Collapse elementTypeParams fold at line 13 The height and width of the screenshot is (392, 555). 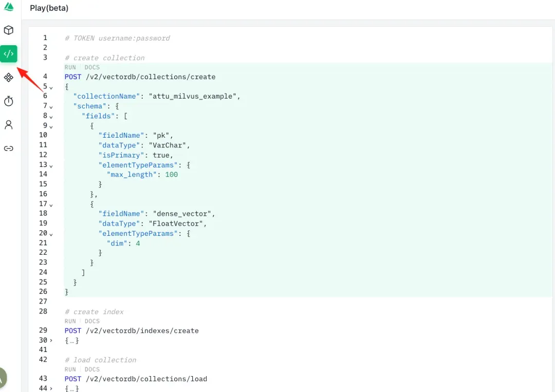[x=50, y=165]
